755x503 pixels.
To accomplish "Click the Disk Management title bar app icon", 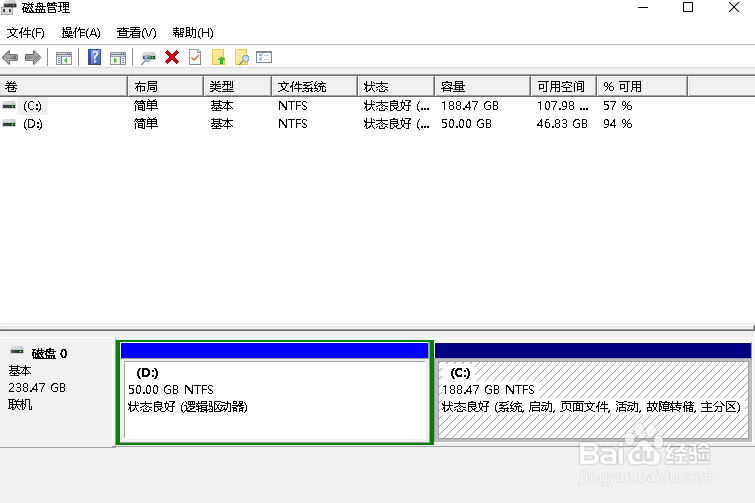I will (x=9, y=8).
